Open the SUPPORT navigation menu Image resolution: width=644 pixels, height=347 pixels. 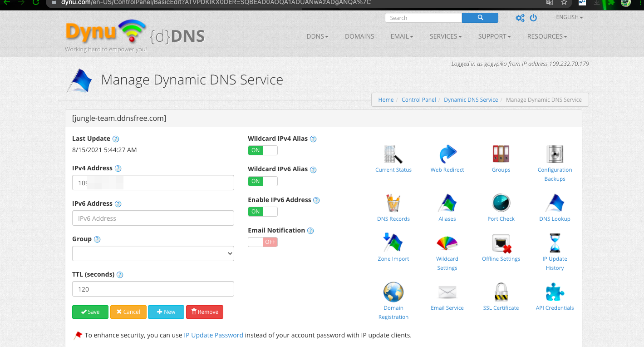pyautogui.click(x=494, y=36)
